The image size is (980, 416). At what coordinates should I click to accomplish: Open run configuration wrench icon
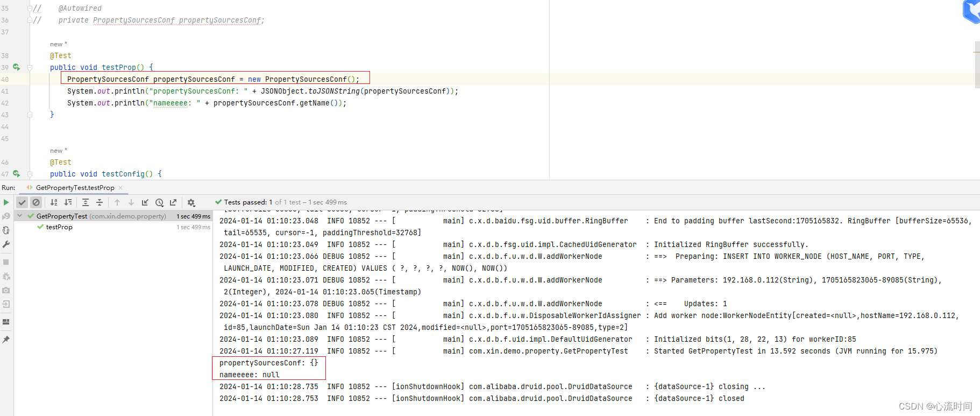pyautogui.click(x=6, y=244)
